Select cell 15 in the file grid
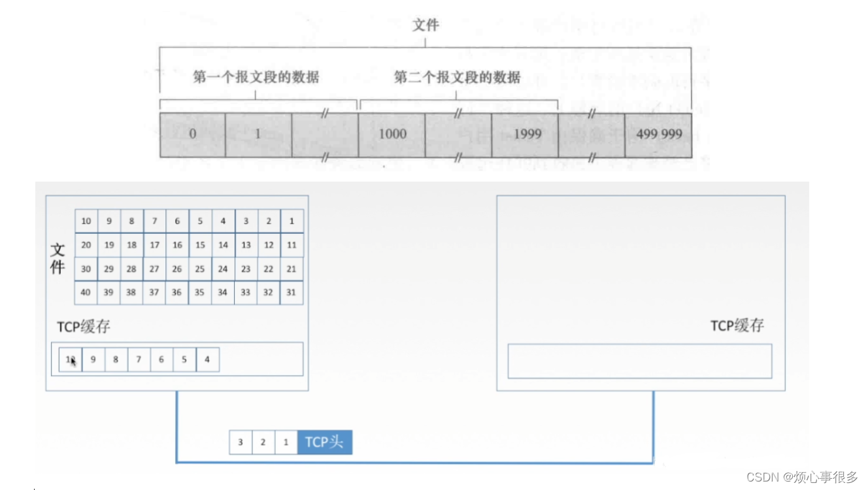Screen dimensions: 868x490 tap(200, 245)
